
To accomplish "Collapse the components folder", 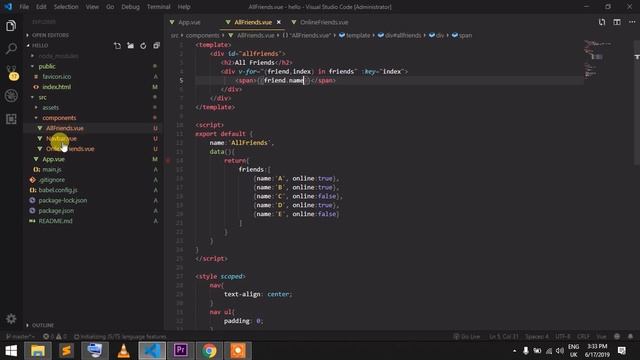I will point(59,118).
